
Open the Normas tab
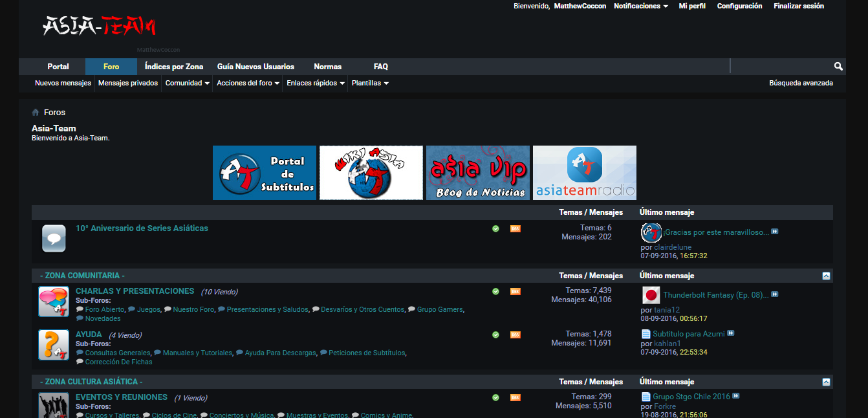click(x=327, y=67)
